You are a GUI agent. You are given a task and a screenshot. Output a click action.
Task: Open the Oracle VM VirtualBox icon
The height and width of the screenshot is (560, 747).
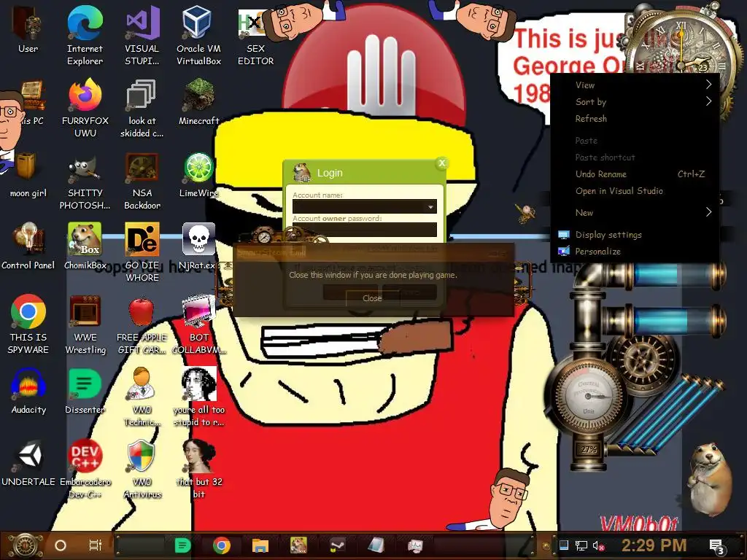click(x=198, y=35)
